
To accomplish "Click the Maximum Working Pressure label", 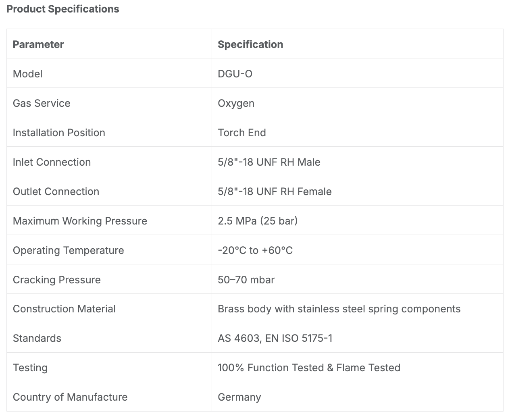I will (x=80, y=221).
